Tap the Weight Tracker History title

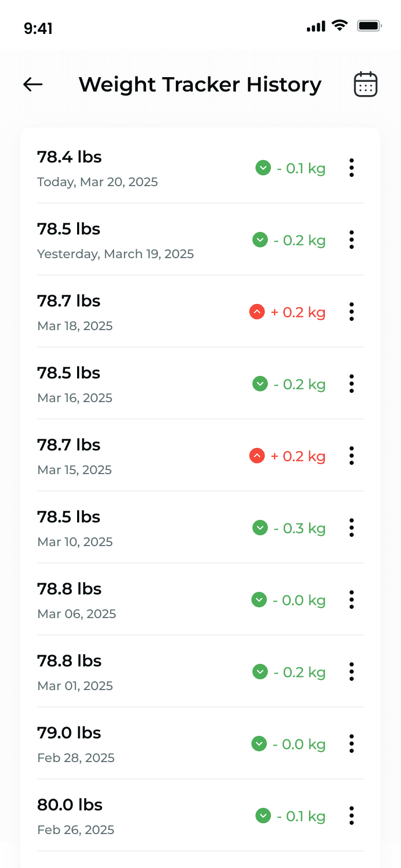tap(200, 84)
